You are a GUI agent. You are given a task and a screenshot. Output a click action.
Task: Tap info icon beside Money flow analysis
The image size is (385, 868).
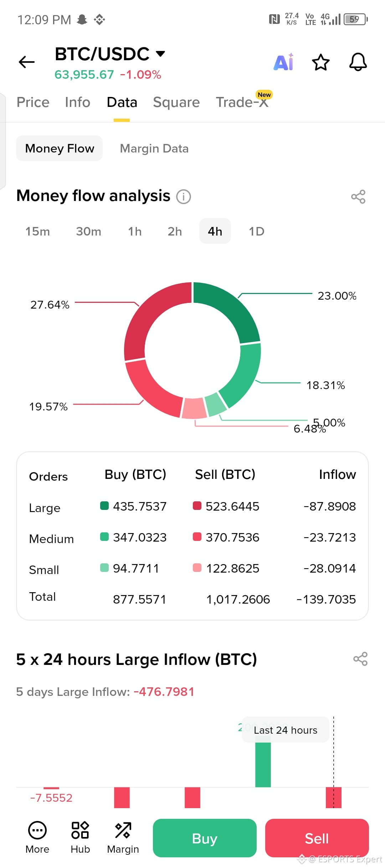click(x=184, y=197)
